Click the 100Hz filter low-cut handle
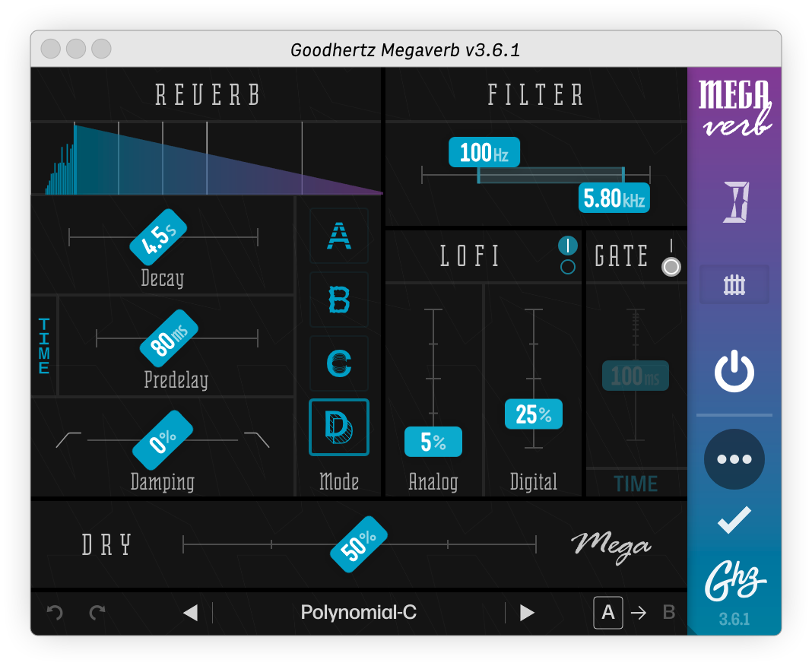This screenshot has height=666, width=812. coord(484,152)
